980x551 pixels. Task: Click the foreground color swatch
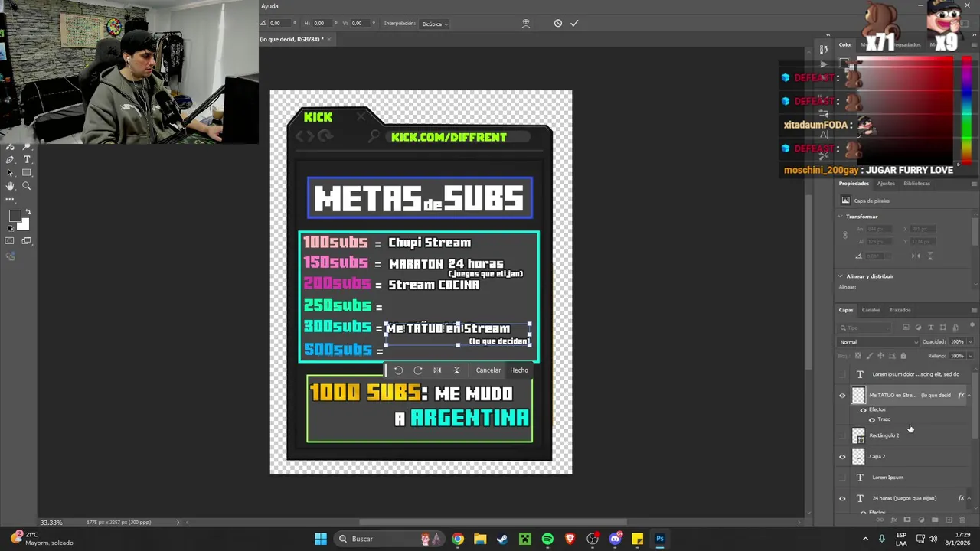(x=15, y=216)
